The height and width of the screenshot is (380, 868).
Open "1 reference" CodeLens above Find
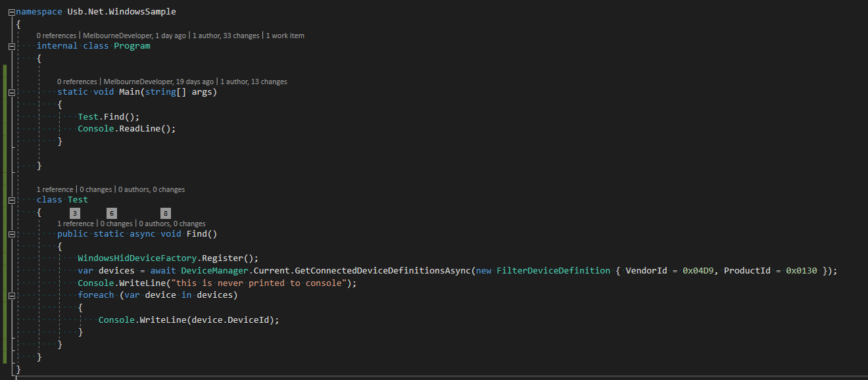click(x=76, y=224)
